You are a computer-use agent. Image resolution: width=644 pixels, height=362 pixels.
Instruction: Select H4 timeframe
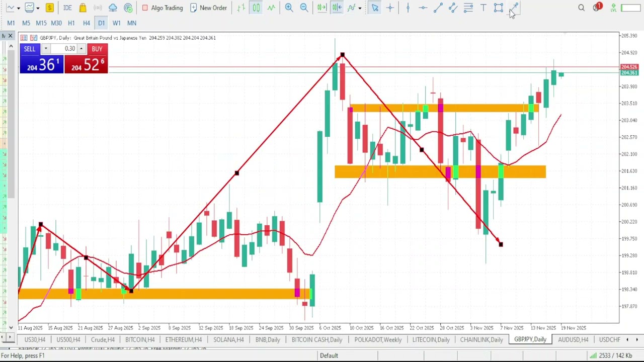87,23
